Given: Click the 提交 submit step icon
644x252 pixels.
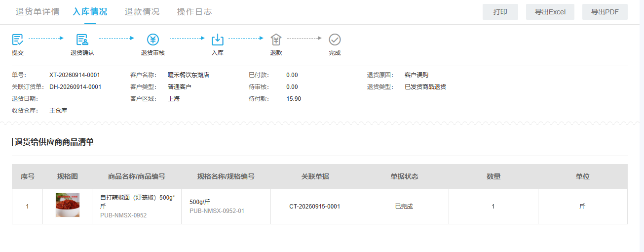Looking at the screenshot, I should (x=18, y=40).
